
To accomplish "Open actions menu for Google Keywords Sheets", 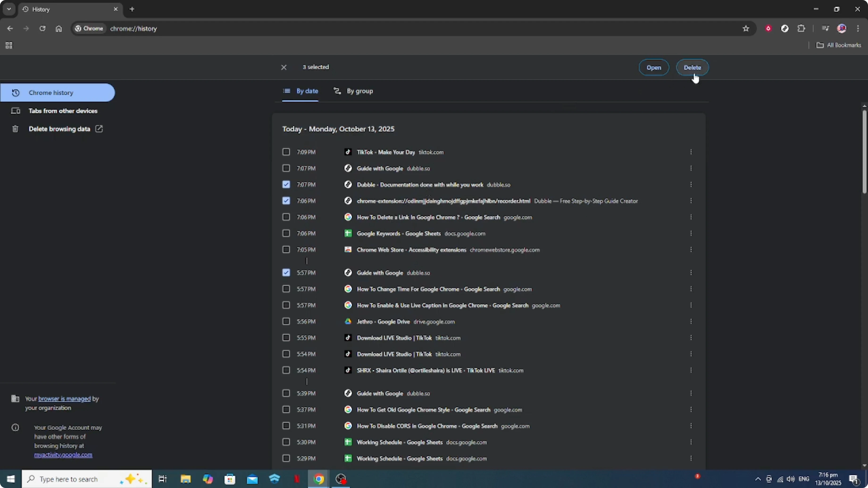I will click(x=691, y=233).
